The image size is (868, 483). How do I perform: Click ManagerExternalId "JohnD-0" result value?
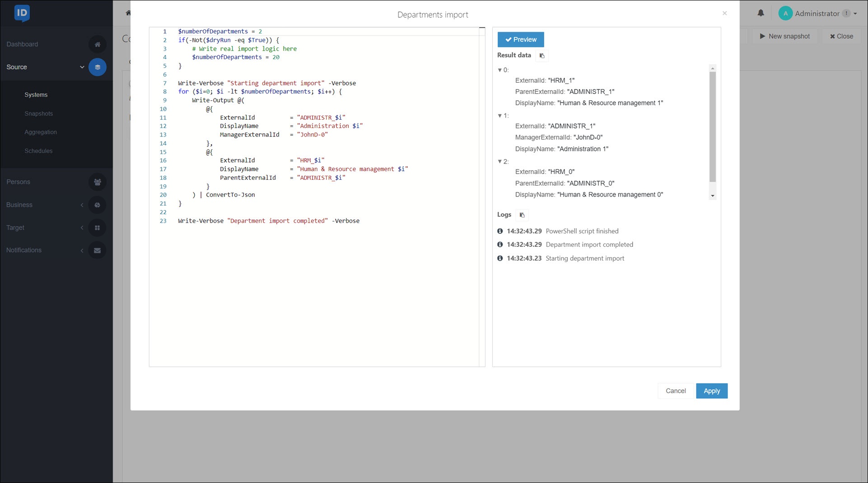(x=588, y=137)
